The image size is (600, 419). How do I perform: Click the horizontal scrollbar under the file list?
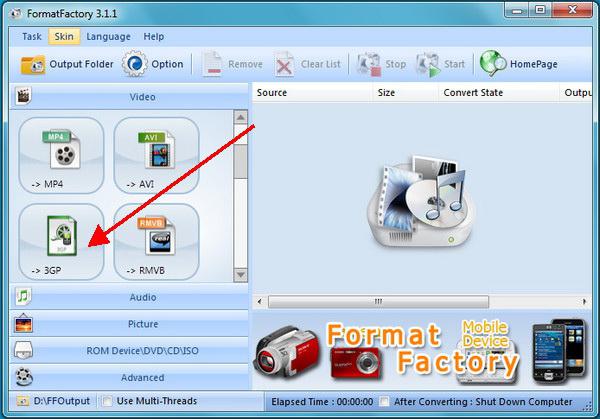[x=378, y=301]
